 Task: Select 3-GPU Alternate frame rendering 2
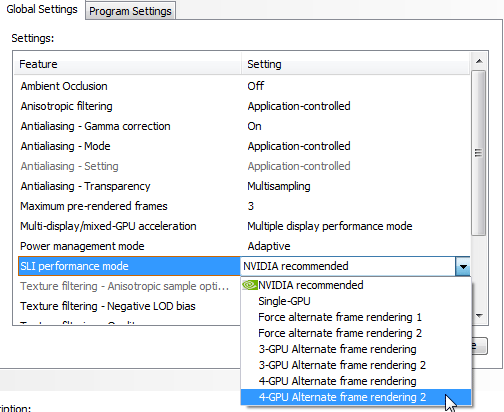356,365
